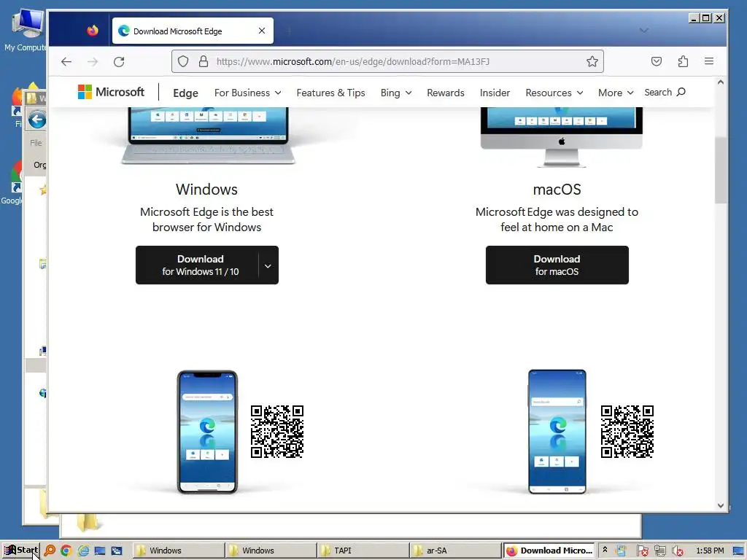Screen dimensions: 747x560
Task: Open My Computer desktop icon
Action: [x=26, y=29]
